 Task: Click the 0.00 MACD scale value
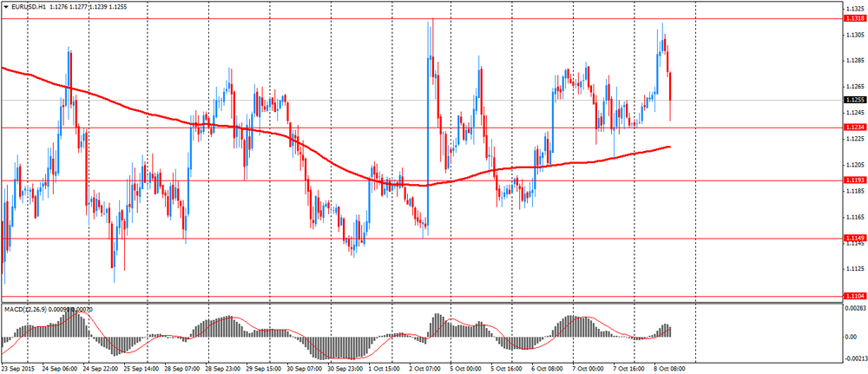tap(852, 337)
